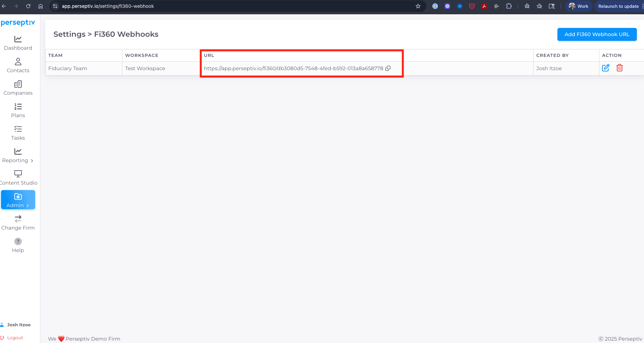Expand the Admin sidebar menu
The image size is (644, 343).
(x=18, y=200)
